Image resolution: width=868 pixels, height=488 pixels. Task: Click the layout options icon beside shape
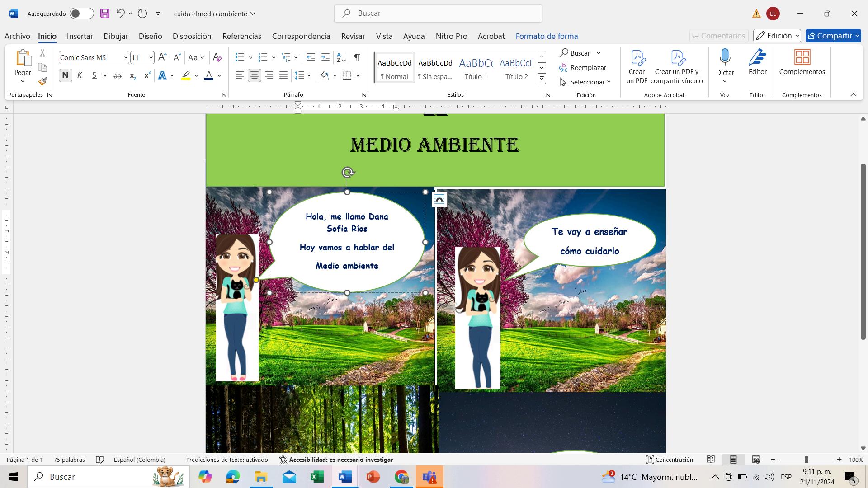pos(439,199)
